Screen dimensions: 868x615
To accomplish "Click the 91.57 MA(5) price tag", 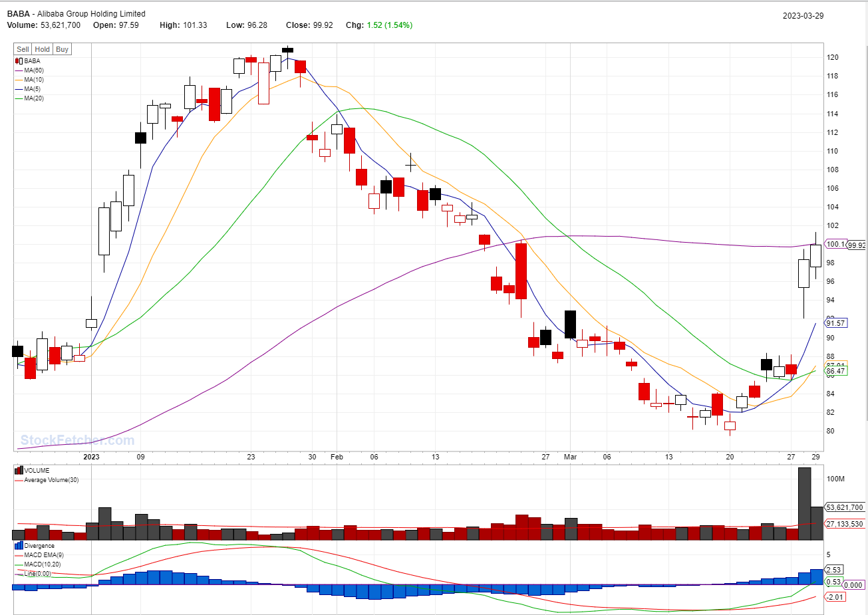I will 835,323.
